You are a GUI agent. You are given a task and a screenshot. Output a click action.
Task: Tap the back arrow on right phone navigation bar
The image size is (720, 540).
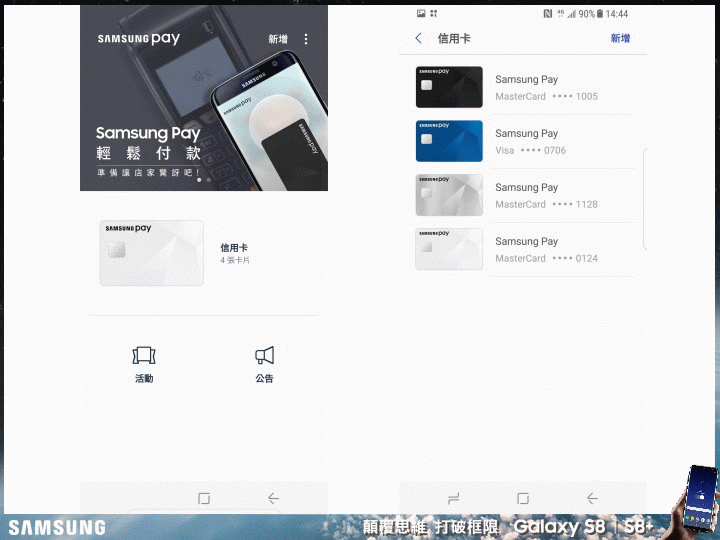coord(592,498)
